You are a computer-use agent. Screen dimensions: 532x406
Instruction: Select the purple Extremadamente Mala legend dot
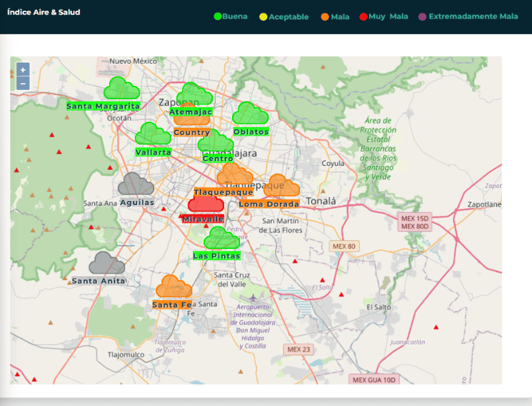click(423, 17)
